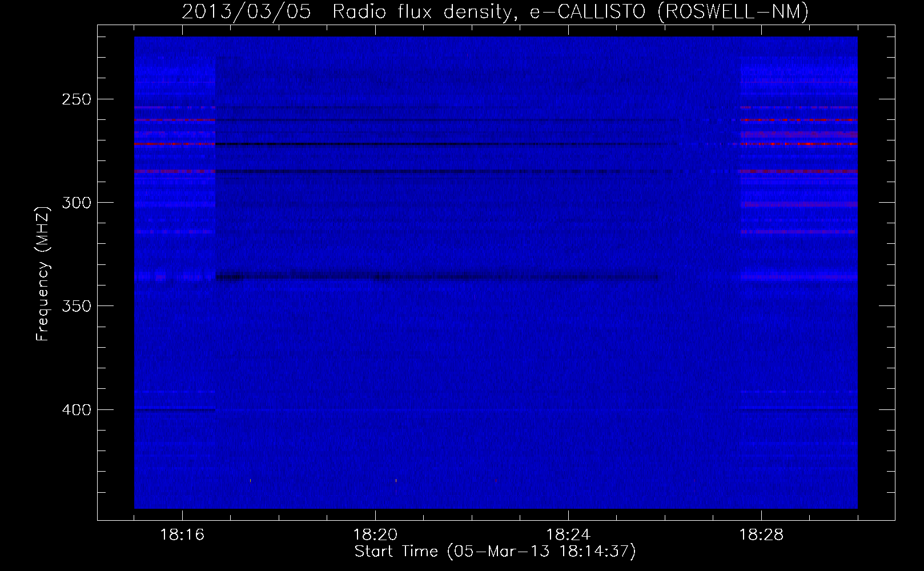Click the "Start Time (05-Mar-13 18:14:37)" label
This screenshot has width=924, height=571.
point(495,552)
